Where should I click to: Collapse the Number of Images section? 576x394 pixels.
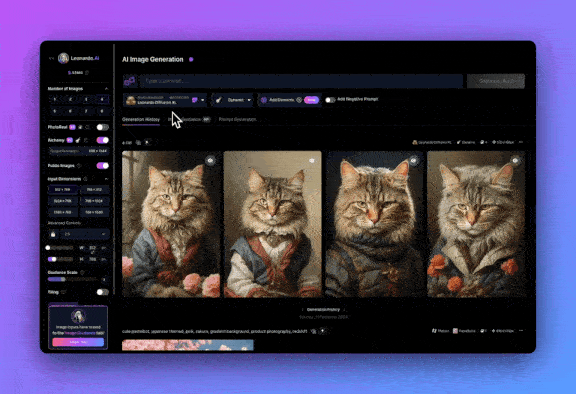(x=106, y=89)
